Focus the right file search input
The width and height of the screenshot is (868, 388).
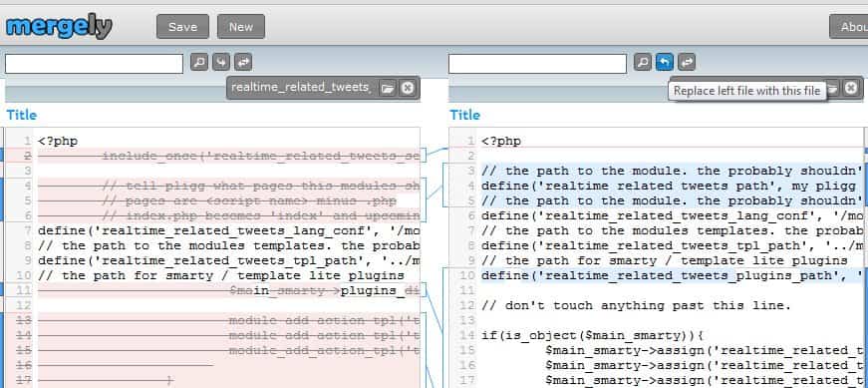click(x=537, y=64)
